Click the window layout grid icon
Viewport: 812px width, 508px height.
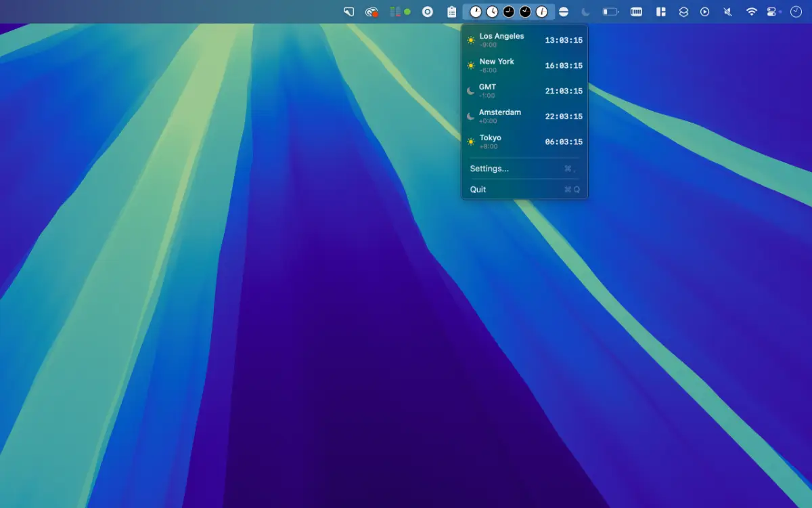(661, 12)
